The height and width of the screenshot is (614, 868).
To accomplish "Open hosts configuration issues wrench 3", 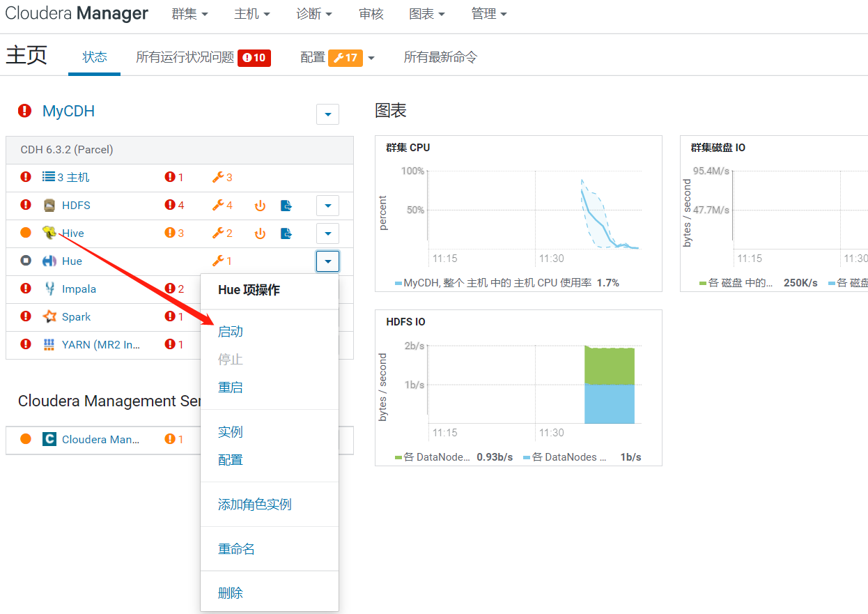I will pyautogui.click(x=222, y=177).
